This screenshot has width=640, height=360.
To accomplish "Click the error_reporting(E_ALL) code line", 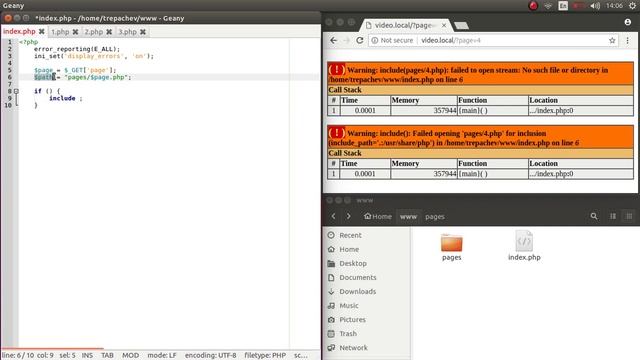I will [77, 49].
